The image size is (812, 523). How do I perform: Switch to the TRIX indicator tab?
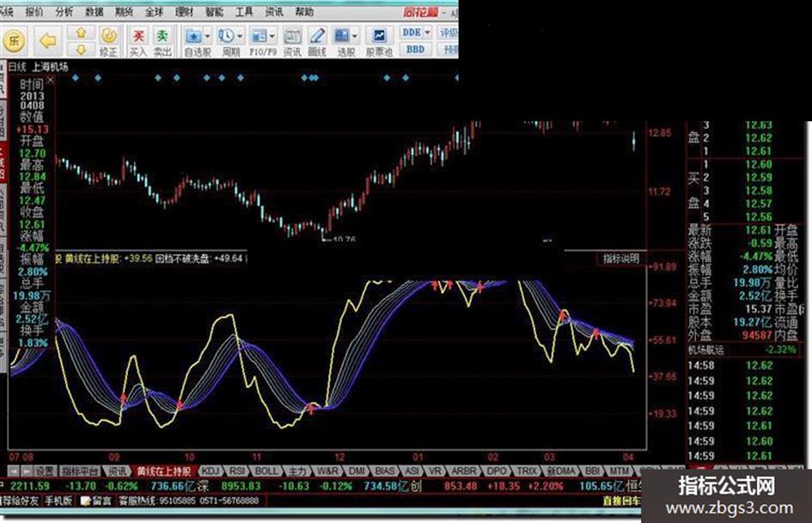(x=528, y=471)
